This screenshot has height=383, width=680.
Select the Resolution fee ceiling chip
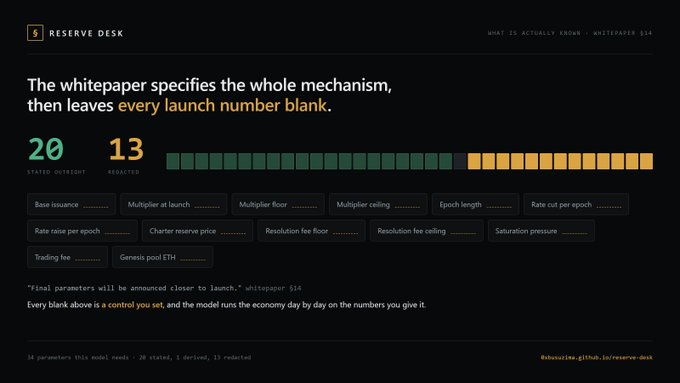[x=427, y=231]
